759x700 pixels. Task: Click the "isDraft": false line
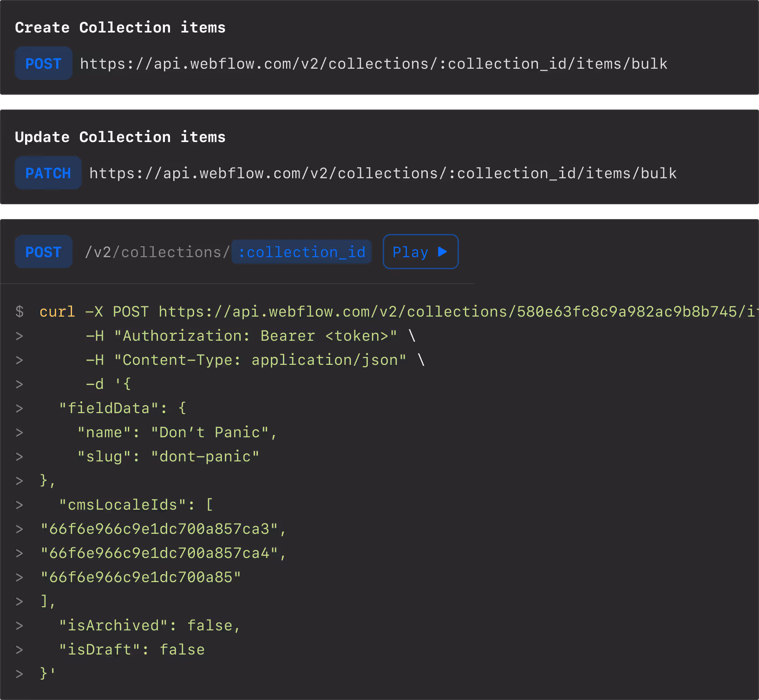[x=132, y=649]
